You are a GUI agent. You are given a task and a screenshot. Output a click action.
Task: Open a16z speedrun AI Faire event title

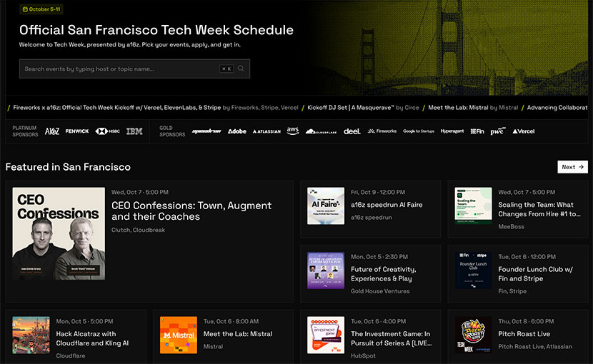(387, 205)
